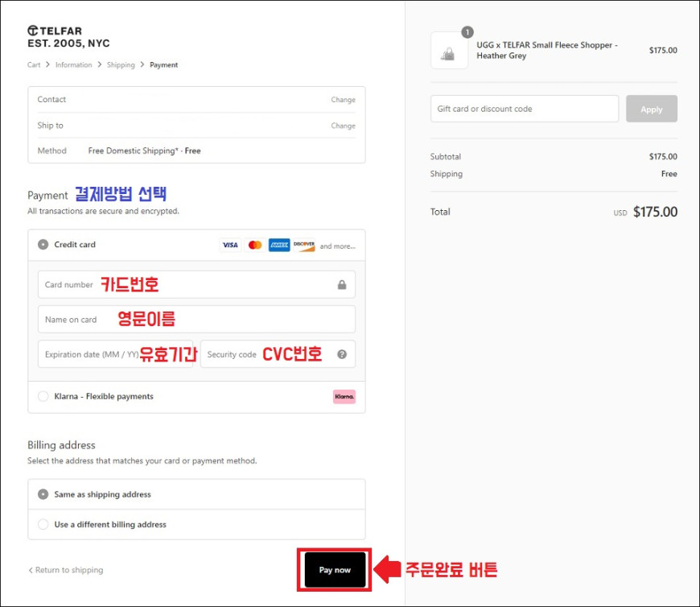Focus the Card number field
This screenshot has height=607, width=700.
pyautogui.click(x=196, y=284)
